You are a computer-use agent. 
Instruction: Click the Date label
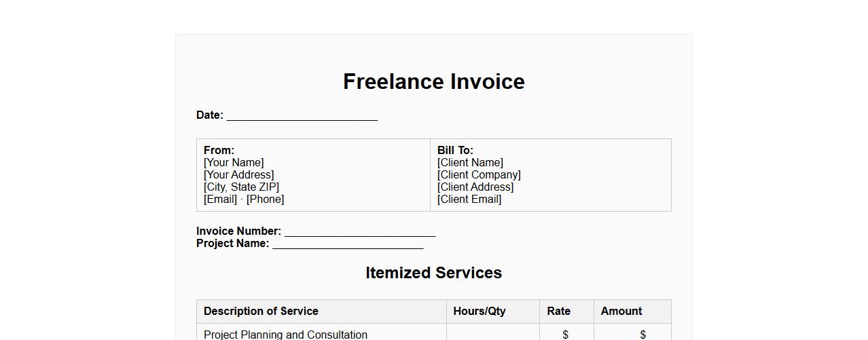(x=210, y=115)
